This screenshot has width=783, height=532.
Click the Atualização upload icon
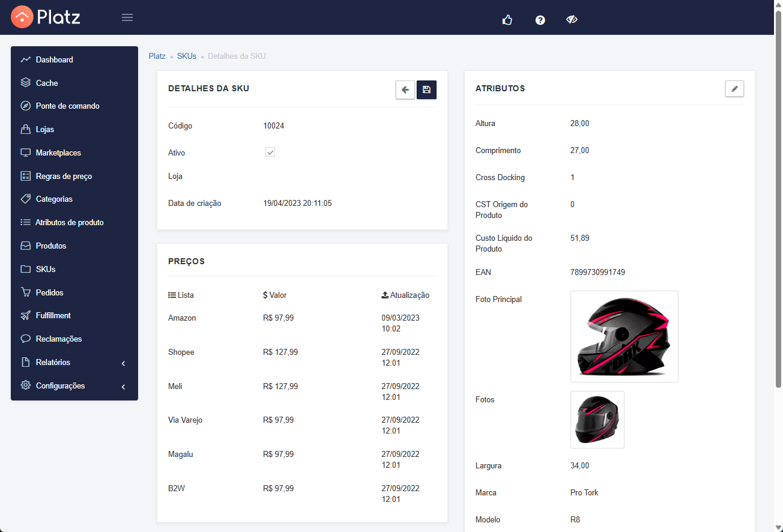coord(385,295)
